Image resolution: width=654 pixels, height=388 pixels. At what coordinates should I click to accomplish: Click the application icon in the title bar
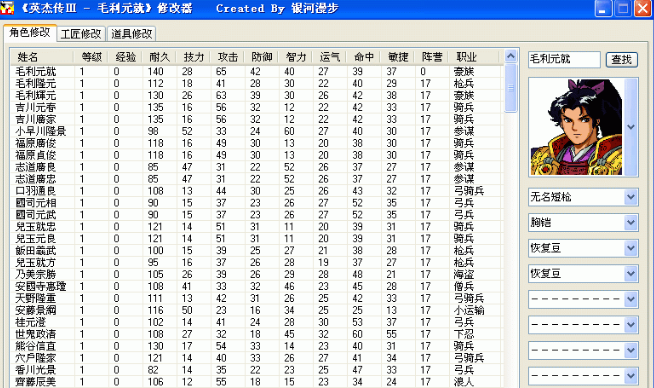(7, 8)
